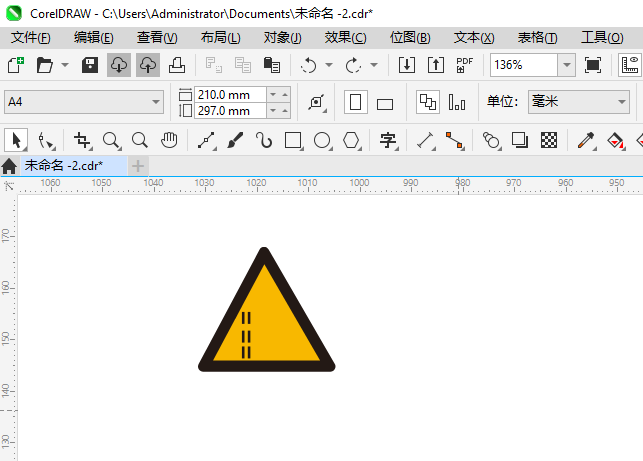Click the Paste clipboard icon
This screenshot has height=461, width=643.
coord(271,65)
